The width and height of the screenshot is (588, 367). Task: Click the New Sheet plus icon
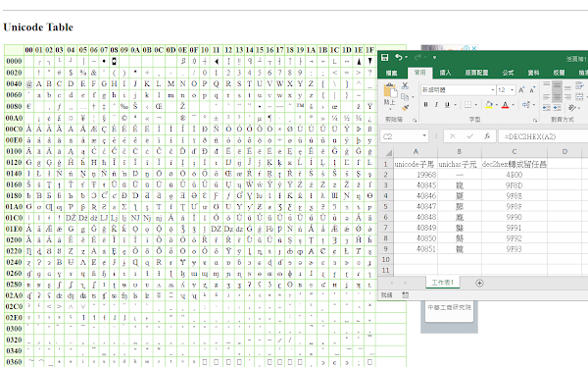tap(479, 284)
